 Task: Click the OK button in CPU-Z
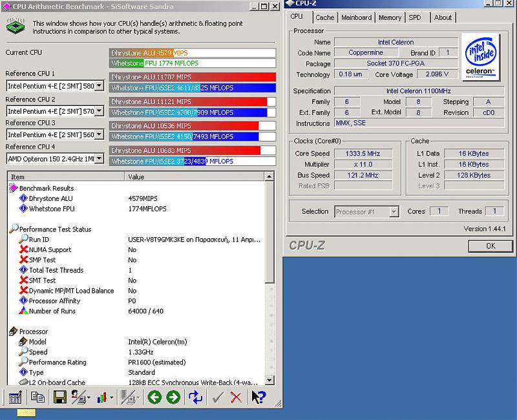coord(491,246)
